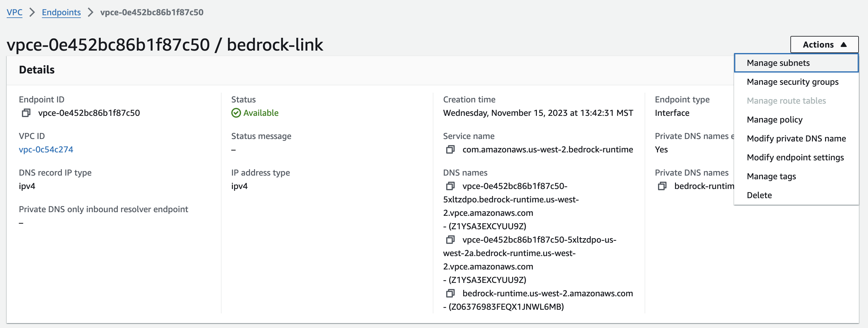Open Manage policy

pos(774,119)
